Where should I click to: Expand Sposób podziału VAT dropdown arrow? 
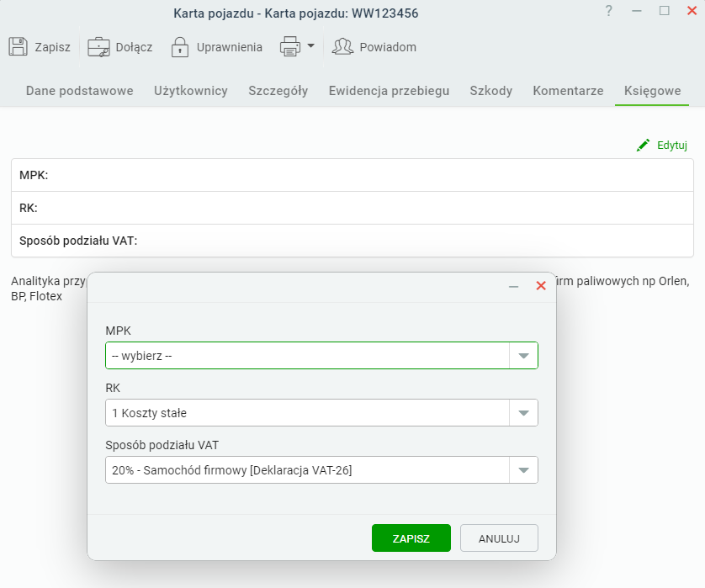pos(523,469)
